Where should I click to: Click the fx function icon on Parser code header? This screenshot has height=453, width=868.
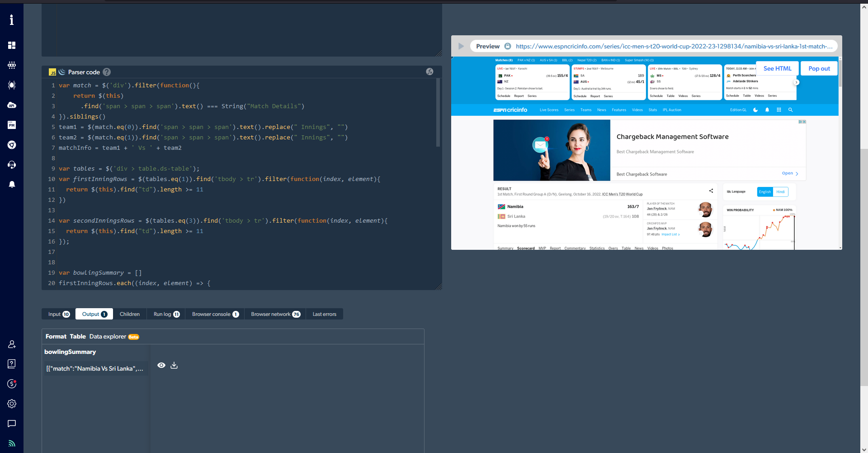(430, 72)
